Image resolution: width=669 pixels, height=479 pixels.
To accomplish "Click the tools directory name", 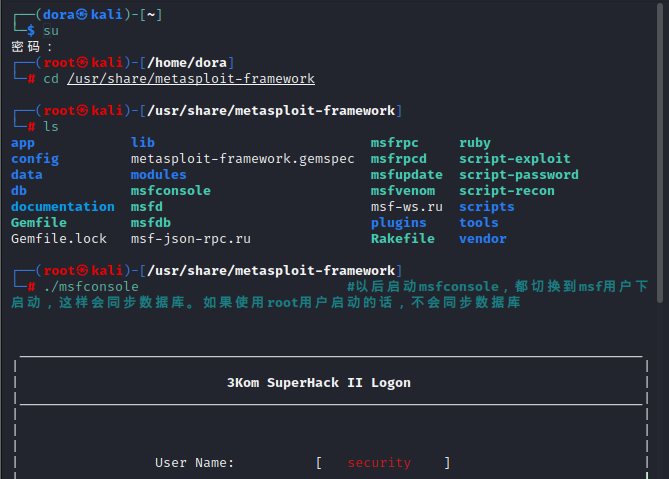I will tap(479, 223).
